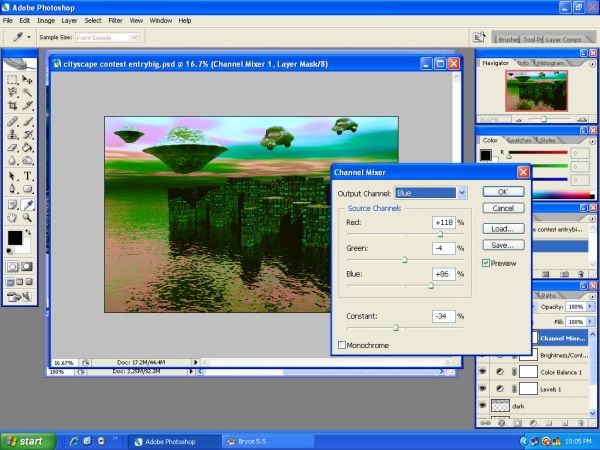The image size is (600, 450).
Task: Select the Zoom magnifier tool
Action: [27, 218]
